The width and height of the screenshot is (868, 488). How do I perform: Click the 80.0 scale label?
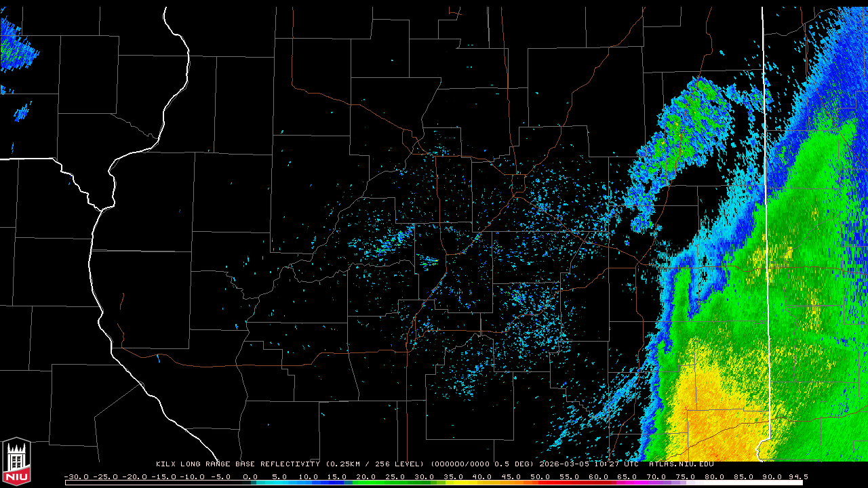tap(715, 477)
